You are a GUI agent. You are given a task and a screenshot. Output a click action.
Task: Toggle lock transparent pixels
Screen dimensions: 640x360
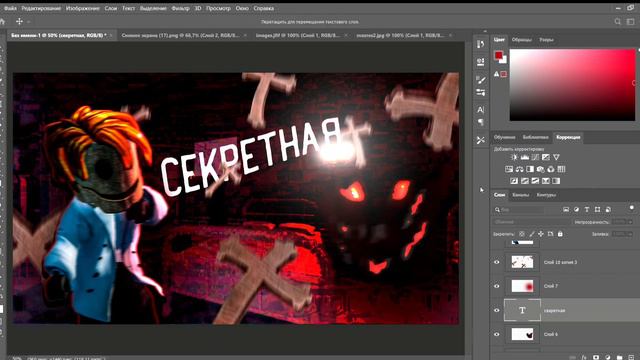pyautogui.click(x=522, y=234)
